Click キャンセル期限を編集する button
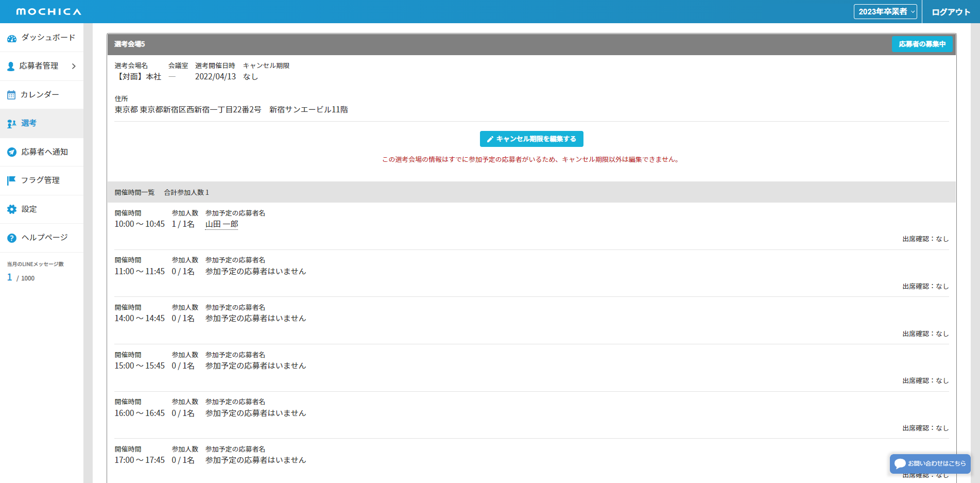The height and width of the screenshot is (483, 980). tap(531, 139)
